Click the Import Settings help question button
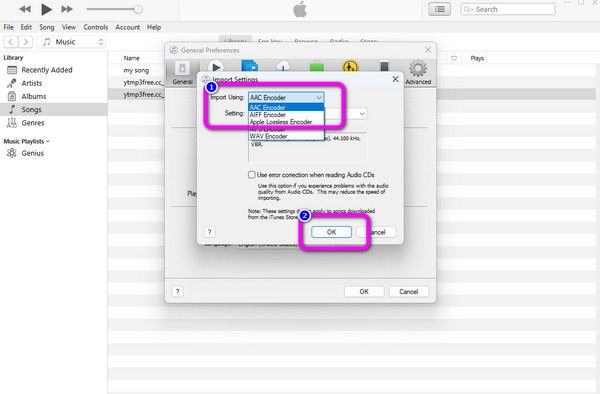The image size is (600, 394). [x=209, y=232]
